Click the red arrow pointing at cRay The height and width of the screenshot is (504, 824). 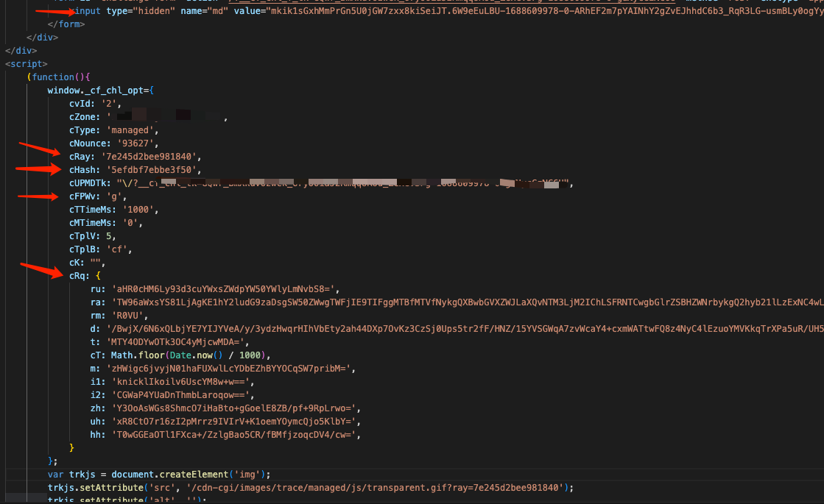[x=41, y=149]
